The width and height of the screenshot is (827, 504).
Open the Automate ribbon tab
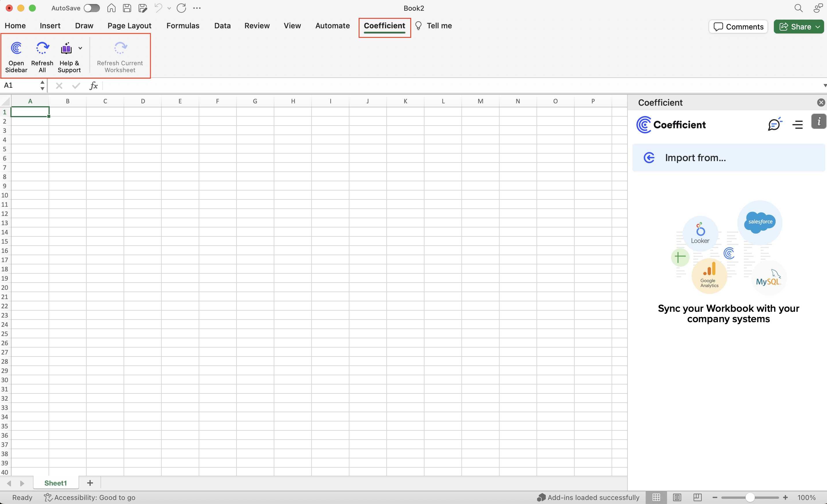332,26
